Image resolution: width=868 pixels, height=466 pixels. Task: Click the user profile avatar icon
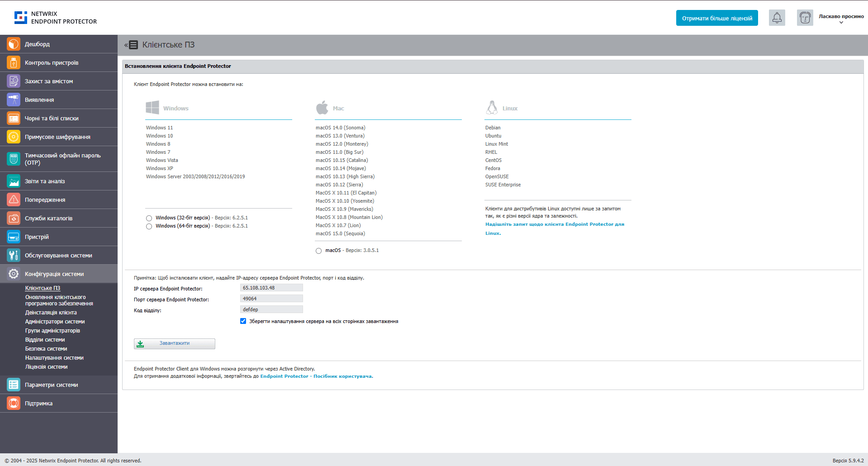coord(805,18)
